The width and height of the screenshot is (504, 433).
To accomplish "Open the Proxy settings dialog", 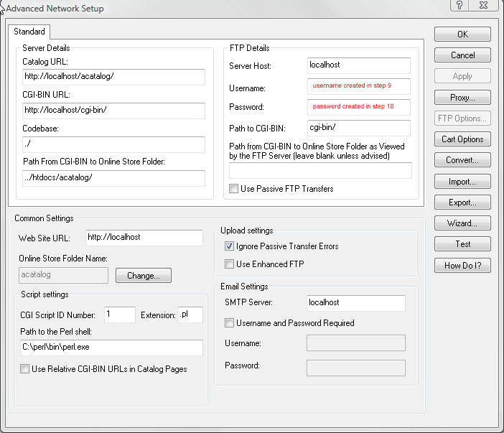I will 462,97.
